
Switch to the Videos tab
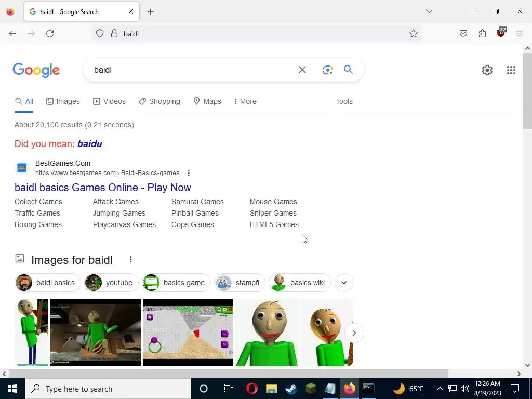pyautogui.click(x=109, y=101)
